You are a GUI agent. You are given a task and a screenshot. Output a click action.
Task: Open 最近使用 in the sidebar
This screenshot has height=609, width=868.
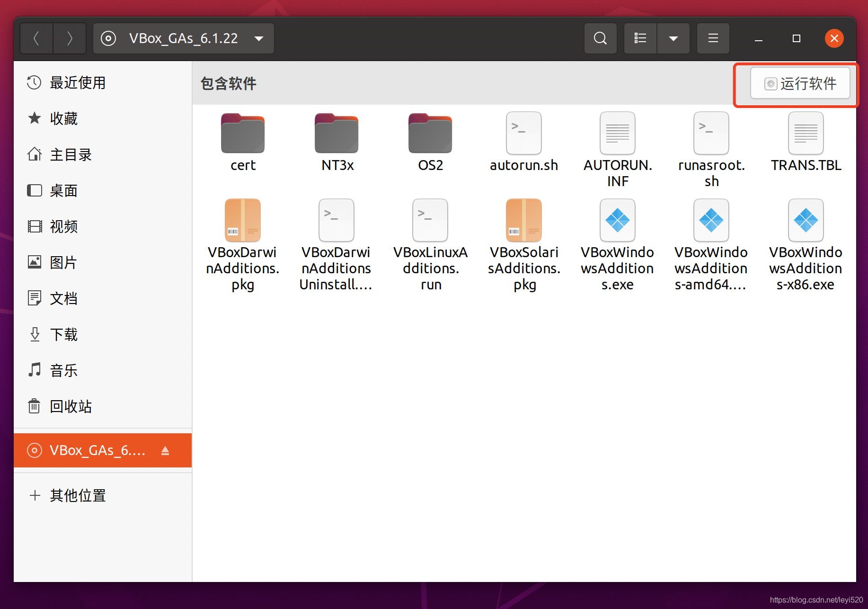pos(103,83)
